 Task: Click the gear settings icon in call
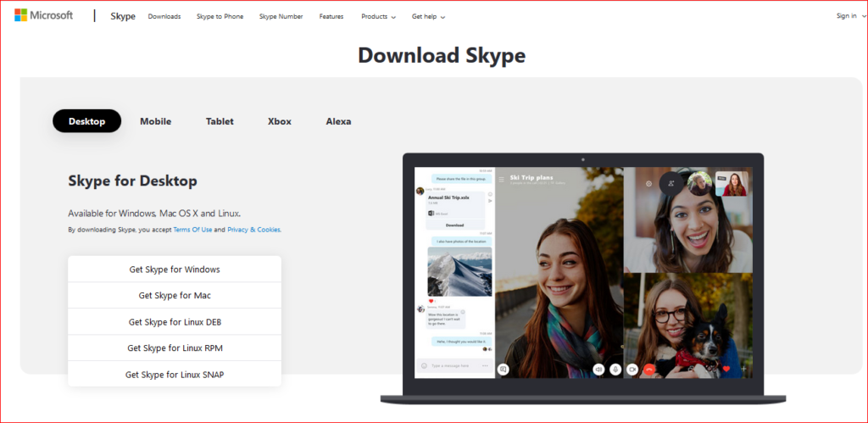(x=648, y=183)
